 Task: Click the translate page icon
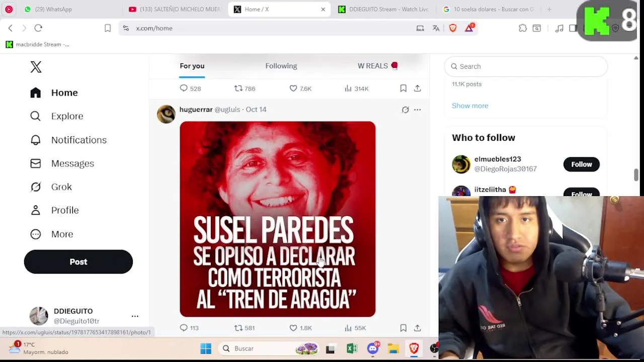pos(436,28)
